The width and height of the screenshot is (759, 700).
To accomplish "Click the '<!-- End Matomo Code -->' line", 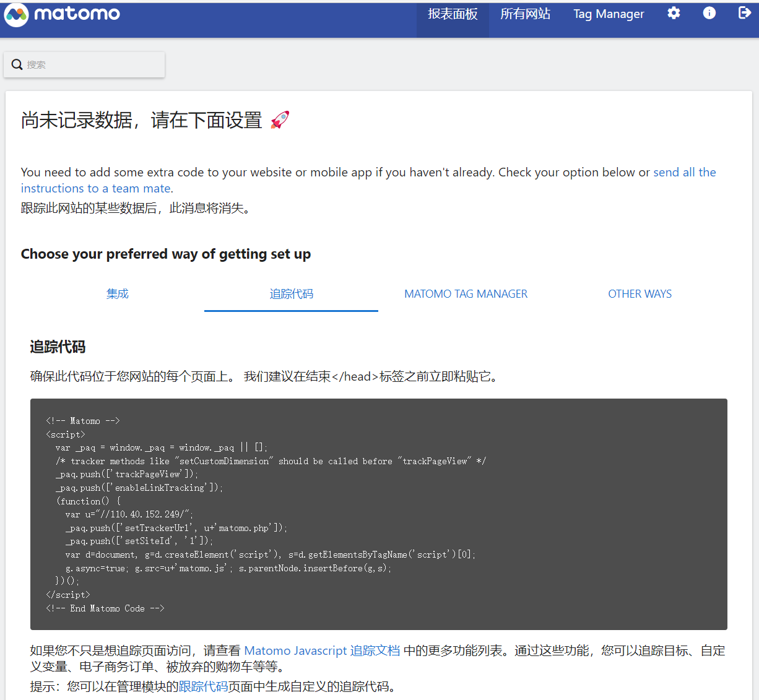I will (x=105, y=608).
